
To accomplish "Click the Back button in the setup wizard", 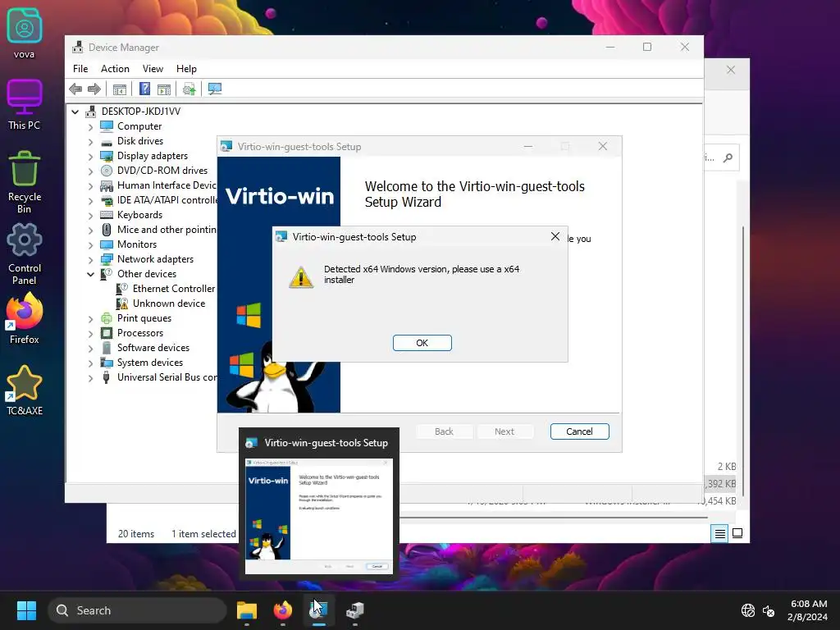I will [x=444, y=431].
